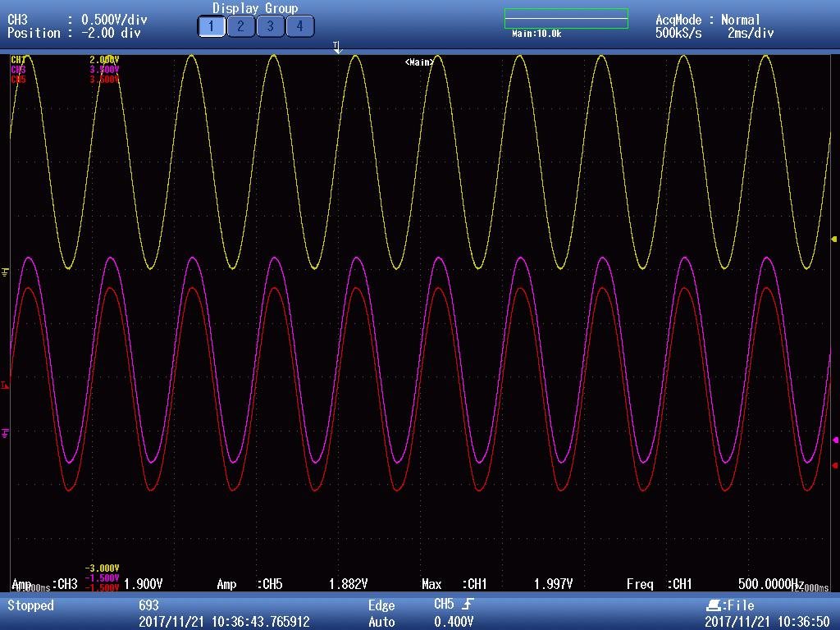Click the Display Group heading

pos(255,8)
